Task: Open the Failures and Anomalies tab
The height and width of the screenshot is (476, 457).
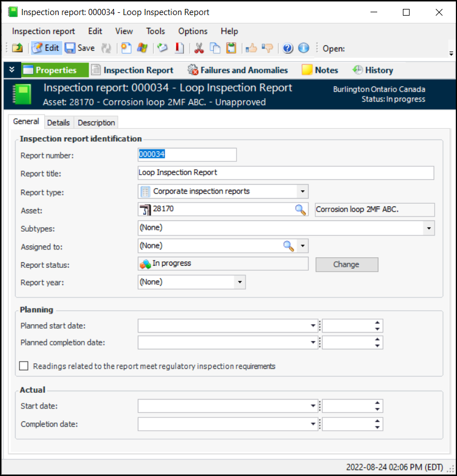Action: (x=238, y=70)
